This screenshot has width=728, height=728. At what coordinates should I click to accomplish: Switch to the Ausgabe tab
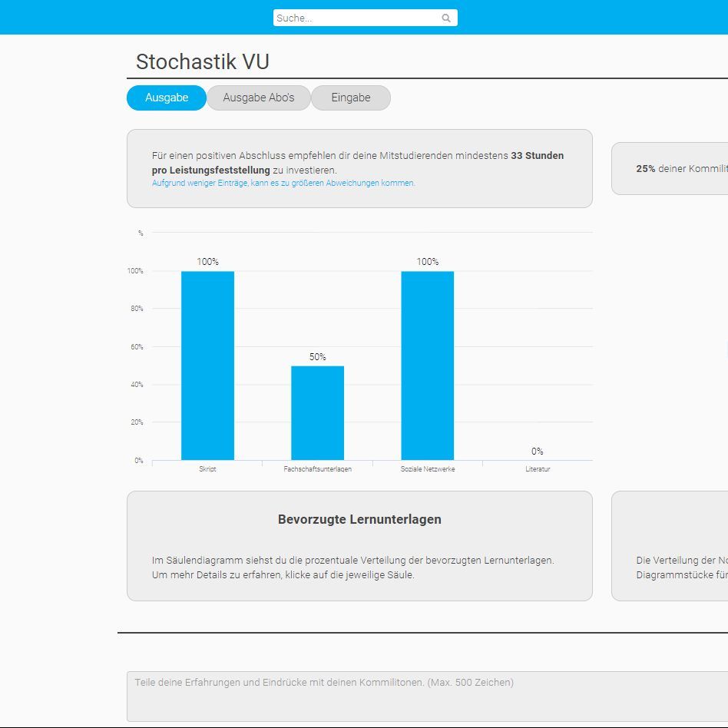tap(167, 98)
